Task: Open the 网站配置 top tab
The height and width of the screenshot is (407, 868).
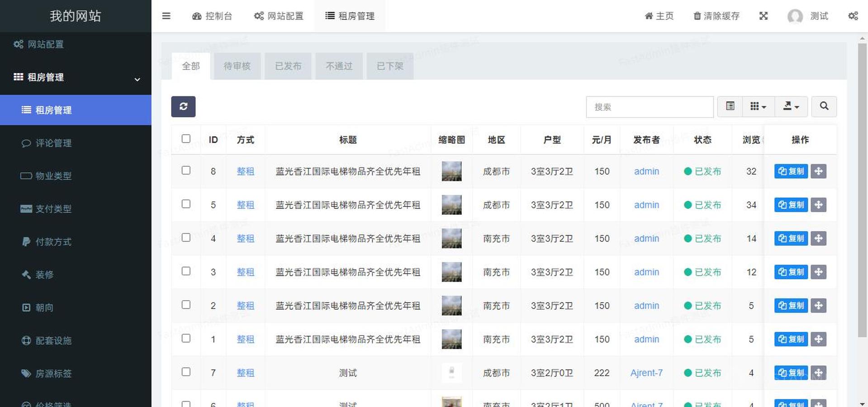Action: [x=279, y=16]
